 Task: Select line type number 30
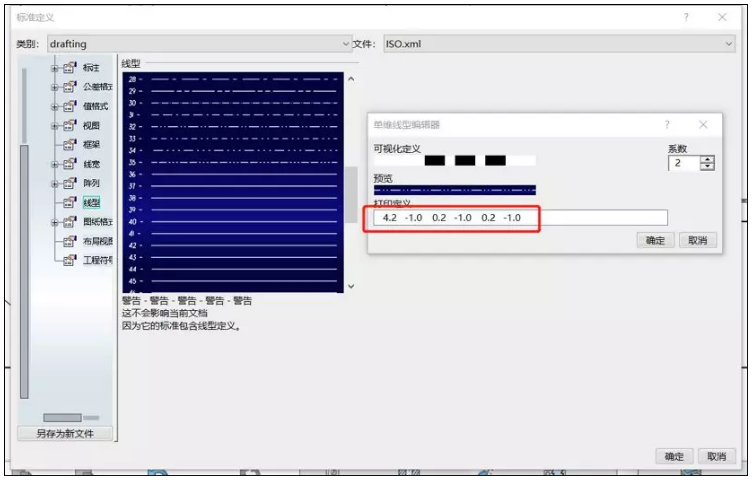tap(233, 103)
